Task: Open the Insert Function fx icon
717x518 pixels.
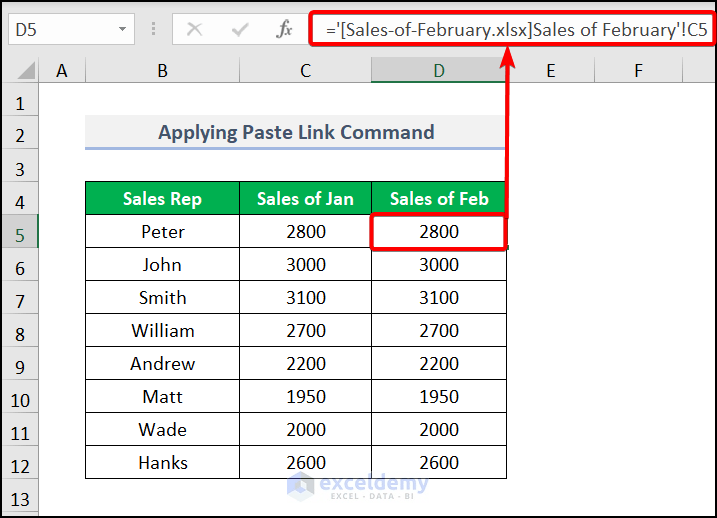Action: pyautogui.click(x=284, y=30)
